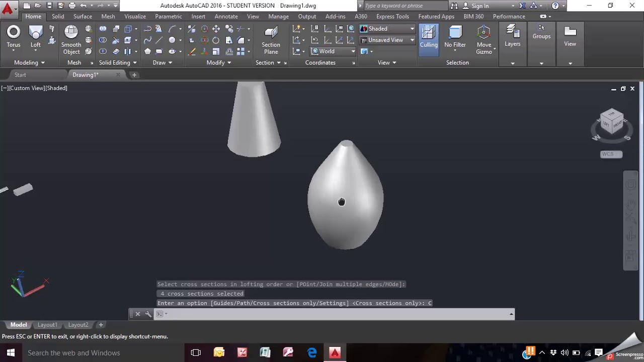Click the keyword or phrase search box
644x362 pixels.
405,6
